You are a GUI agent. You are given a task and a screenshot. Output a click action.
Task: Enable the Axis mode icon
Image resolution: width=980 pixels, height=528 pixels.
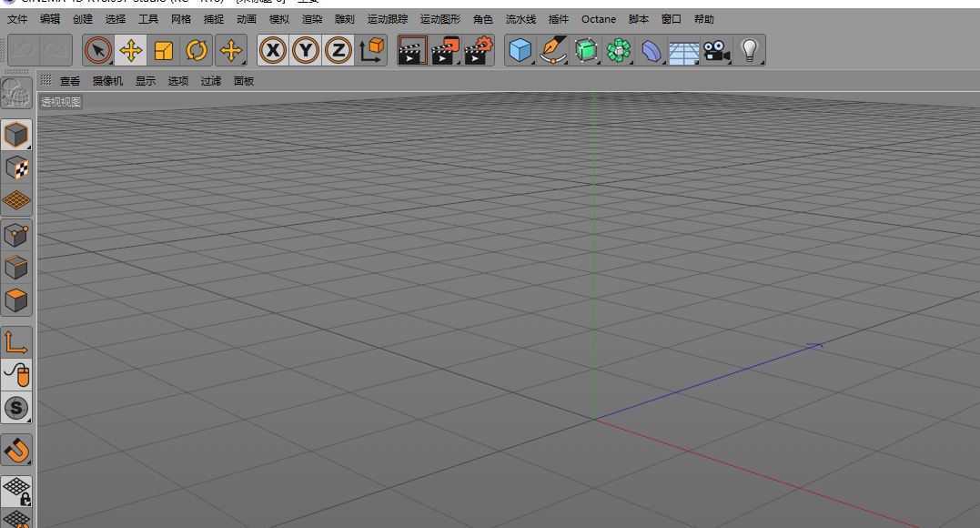pos(16,342)
